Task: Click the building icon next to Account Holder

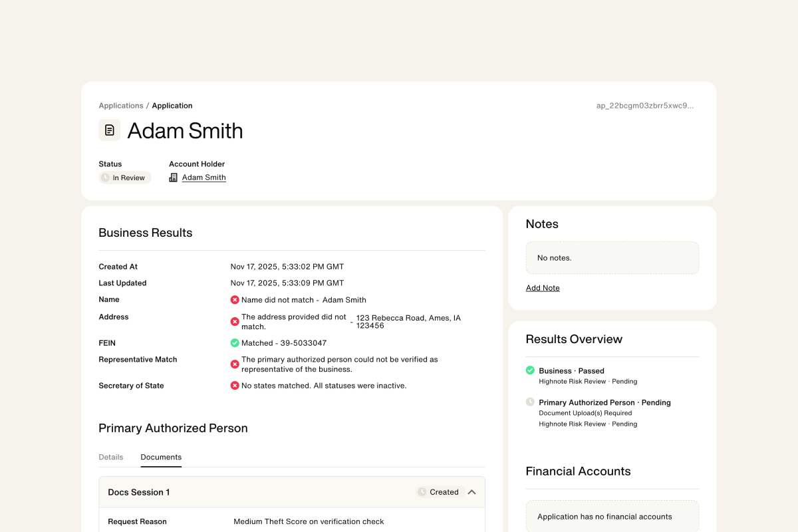Action: click(x=174, y=178)
